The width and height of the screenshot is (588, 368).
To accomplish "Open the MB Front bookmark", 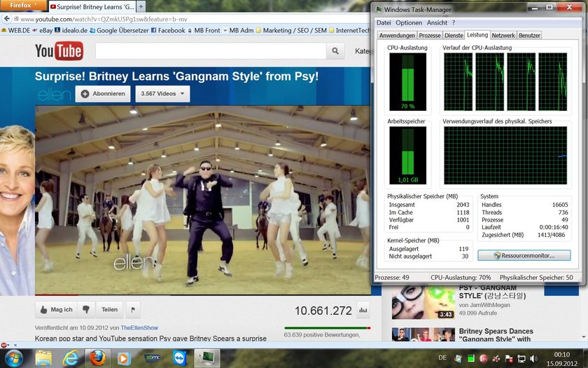I will click(204, 30).
